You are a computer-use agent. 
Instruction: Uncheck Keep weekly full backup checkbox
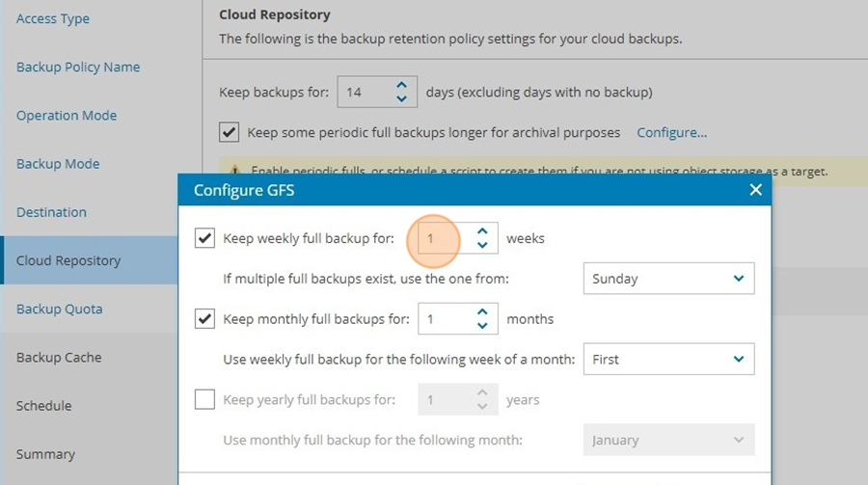click(x=204, y=238)
